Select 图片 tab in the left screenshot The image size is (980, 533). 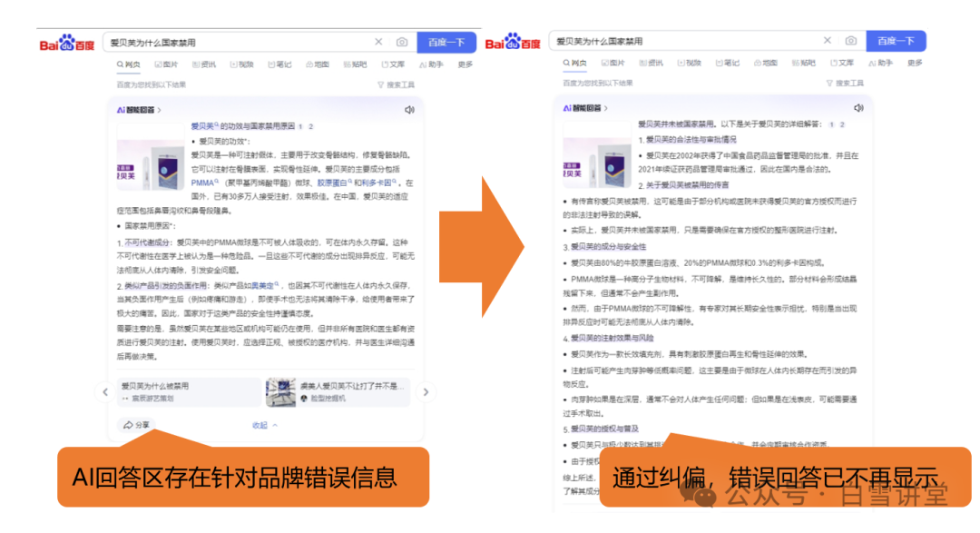click(166, 64)
